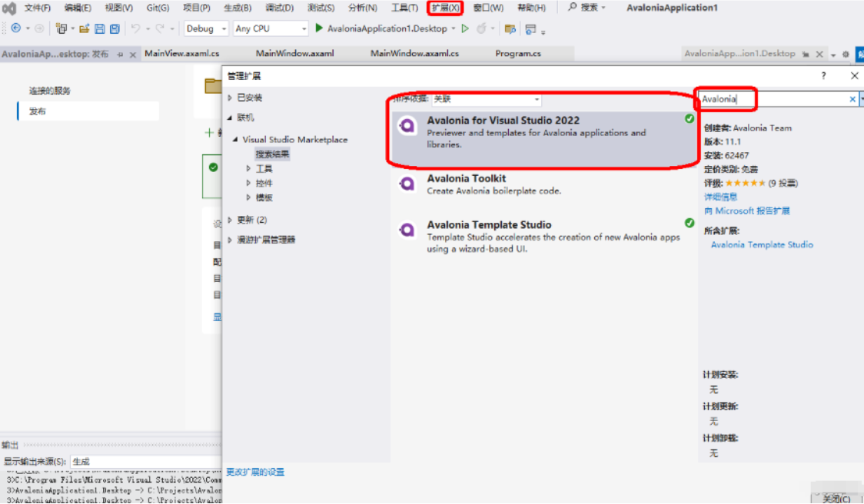Click the browser window toolbar icon
The width and height of the screenshot is (864, 504).
530,28
